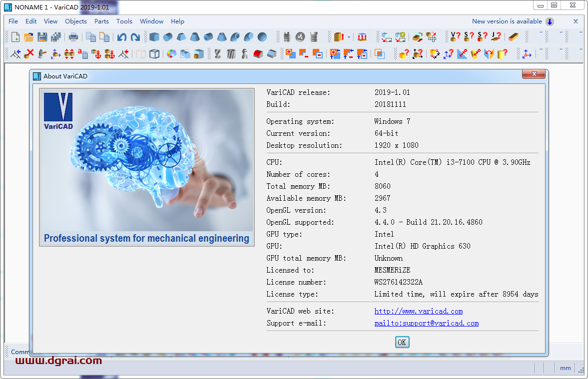Click the red milled slot icon

(258, 54)
